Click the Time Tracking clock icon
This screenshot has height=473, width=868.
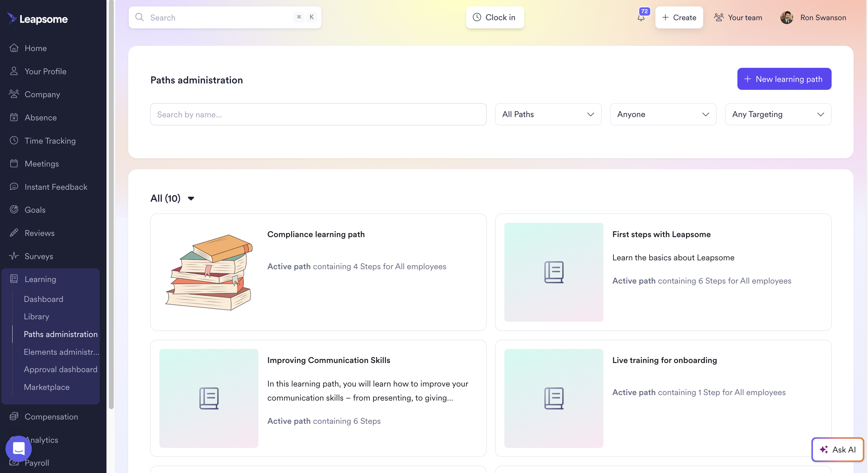[14, 140]
